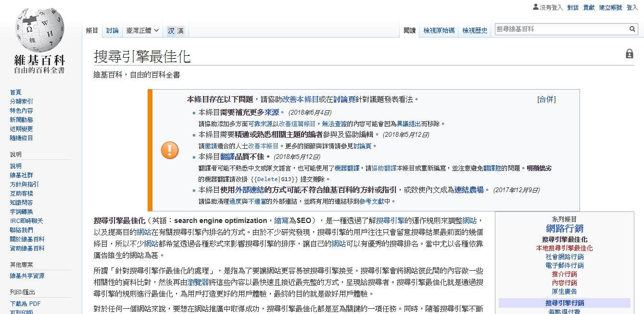
Task: Click the orange exclamation warning icon
Action: (x=169, y=150)
